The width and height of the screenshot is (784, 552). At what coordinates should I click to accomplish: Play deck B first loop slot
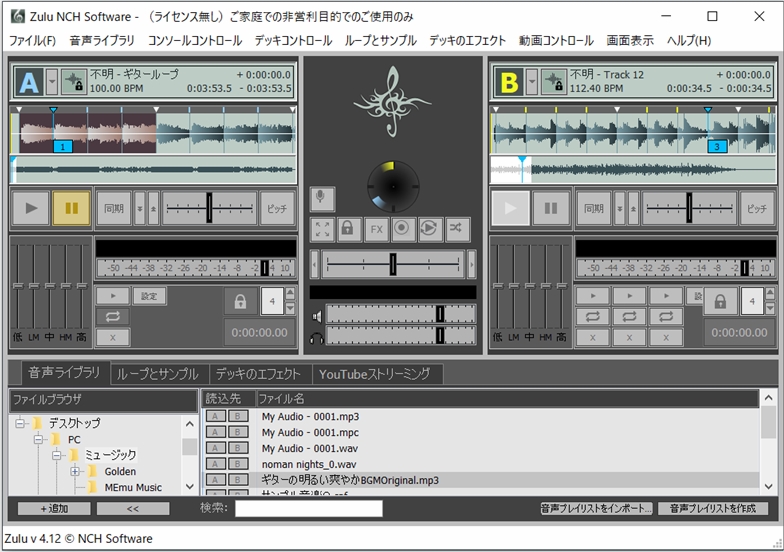point(593,296)
